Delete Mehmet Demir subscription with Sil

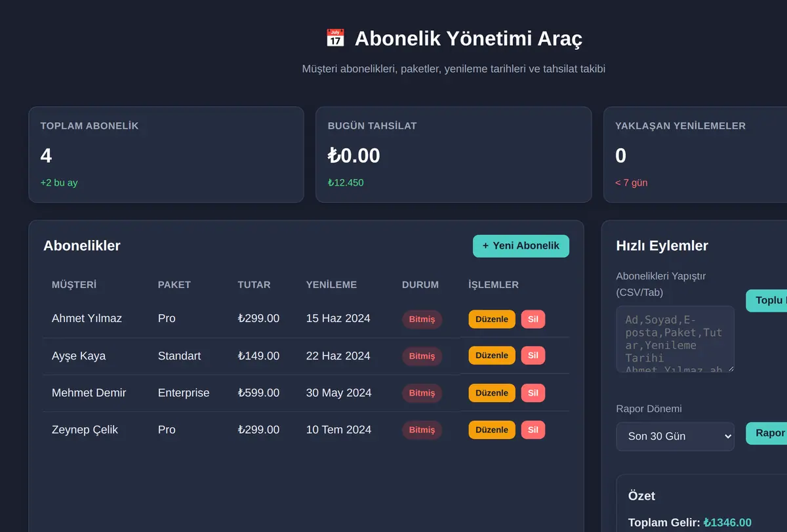(533, 393)
